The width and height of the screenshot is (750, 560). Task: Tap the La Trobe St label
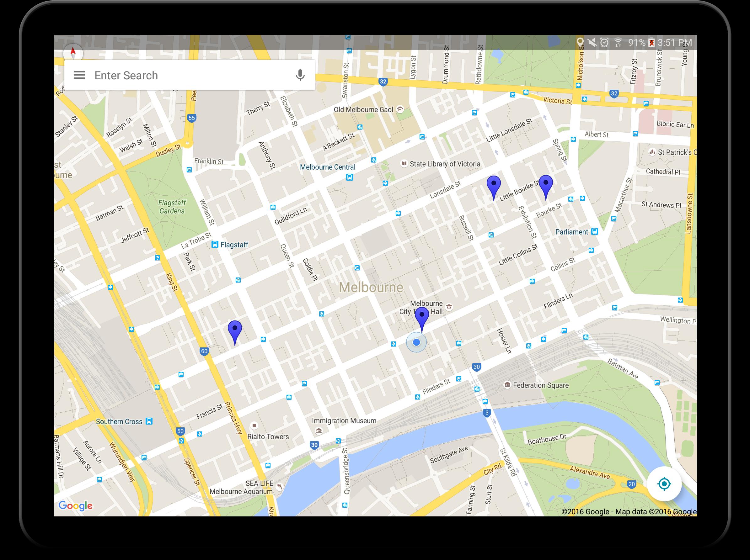click(x=196, y=240)
